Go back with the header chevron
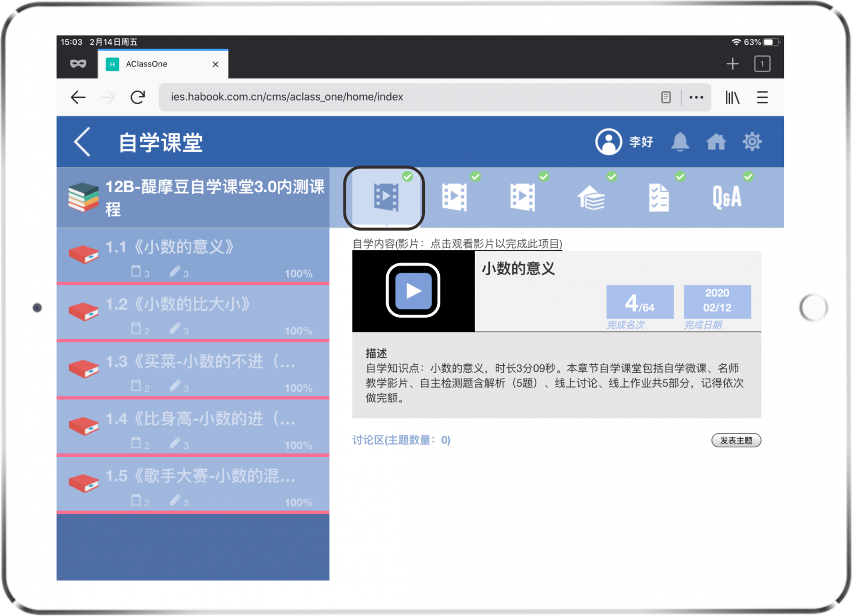 [x=82, y=142]
